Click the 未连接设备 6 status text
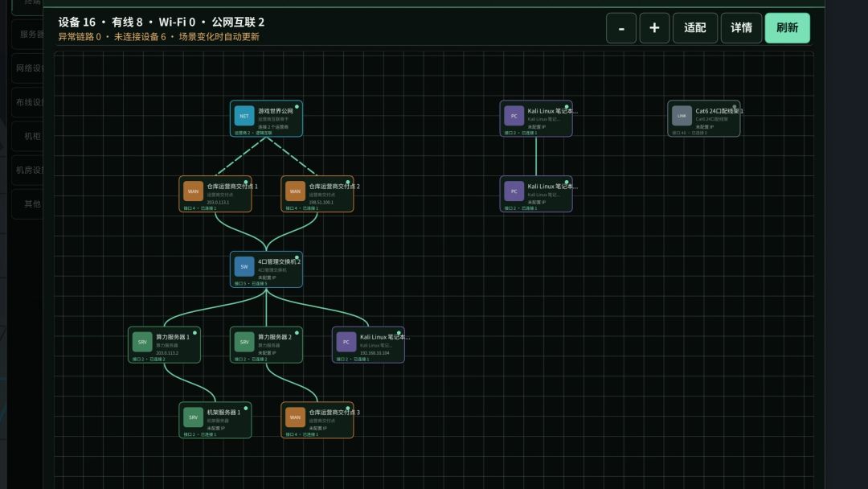 tap(140, 36)
